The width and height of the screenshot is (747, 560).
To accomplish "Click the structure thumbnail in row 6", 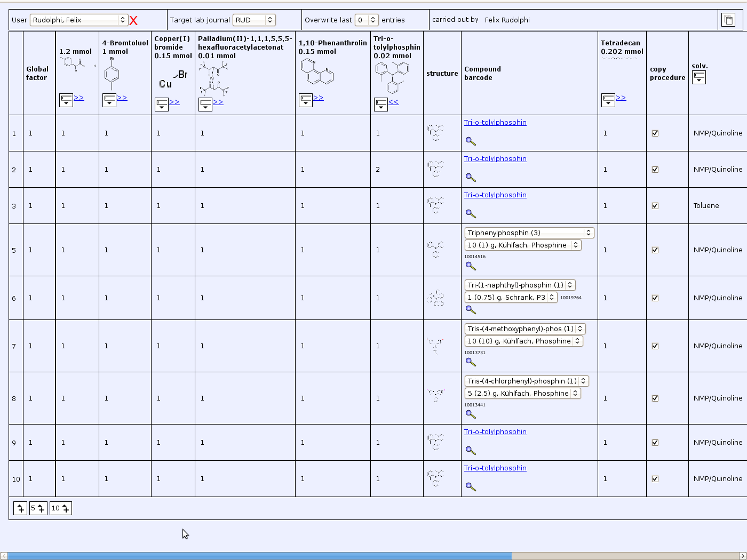I will click(x=435, y=298).
